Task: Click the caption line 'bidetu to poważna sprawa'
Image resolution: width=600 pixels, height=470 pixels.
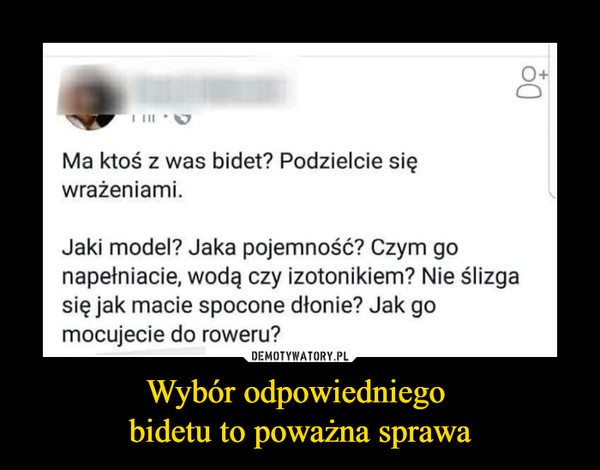Action: 300,432
